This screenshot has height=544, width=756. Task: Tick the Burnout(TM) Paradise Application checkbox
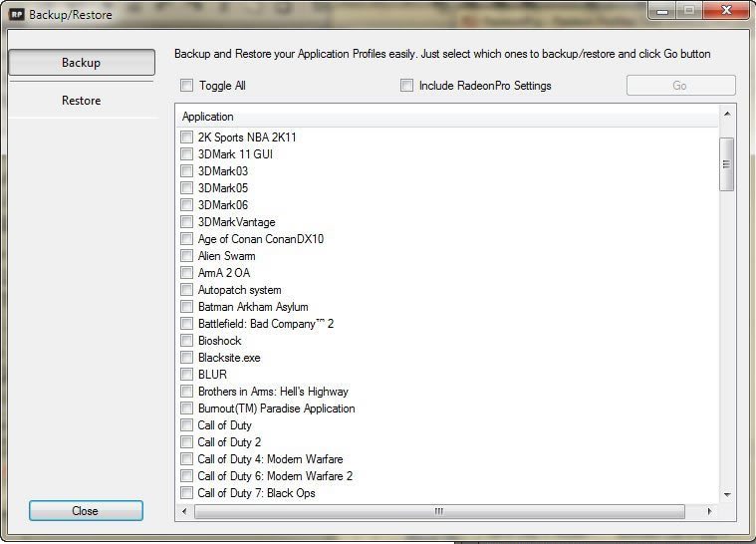click(x=186, y=408)
